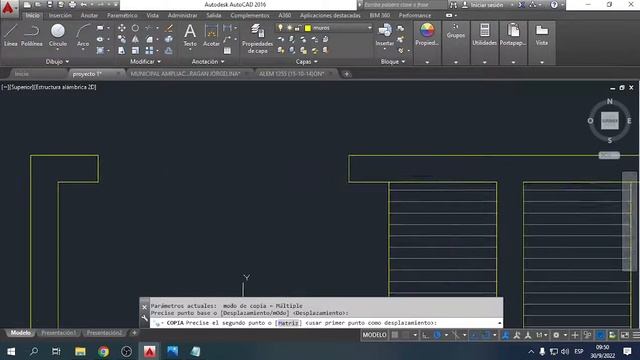Open Chrome from the Windows taskbar

(x=104, y=351)
